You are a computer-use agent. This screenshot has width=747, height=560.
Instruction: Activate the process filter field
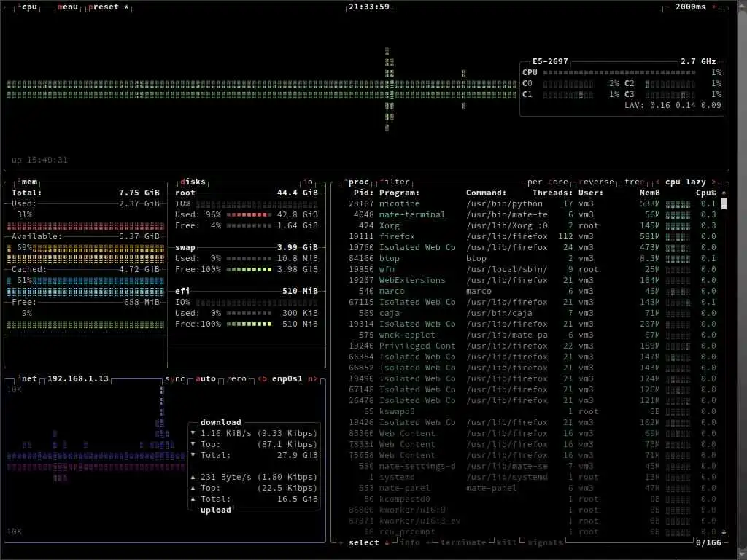395,182
